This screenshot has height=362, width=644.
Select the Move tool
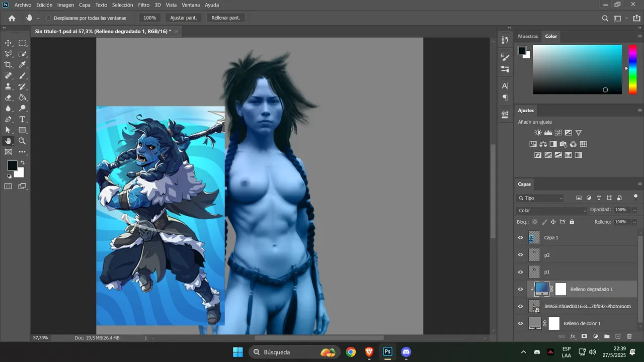click(x=8, y=43)
